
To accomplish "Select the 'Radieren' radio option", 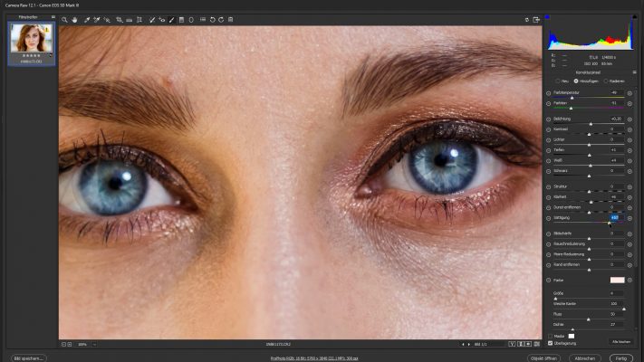I will click(605, 81).
